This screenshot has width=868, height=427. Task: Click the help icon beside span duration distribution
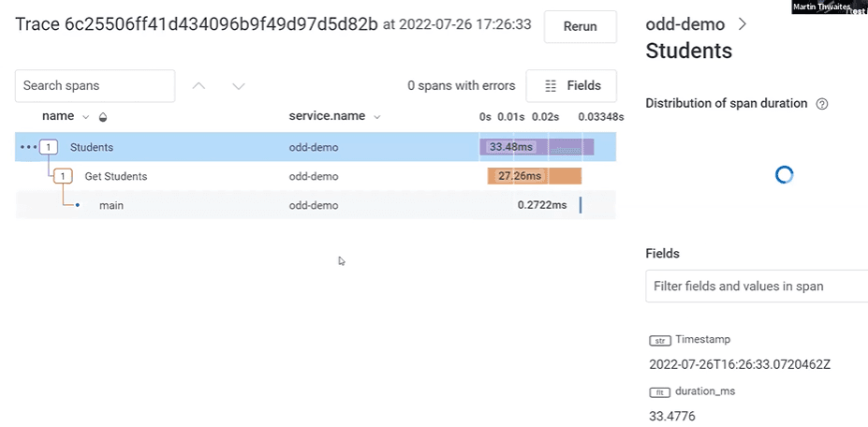pyautogui.click(x=822, y=104)
